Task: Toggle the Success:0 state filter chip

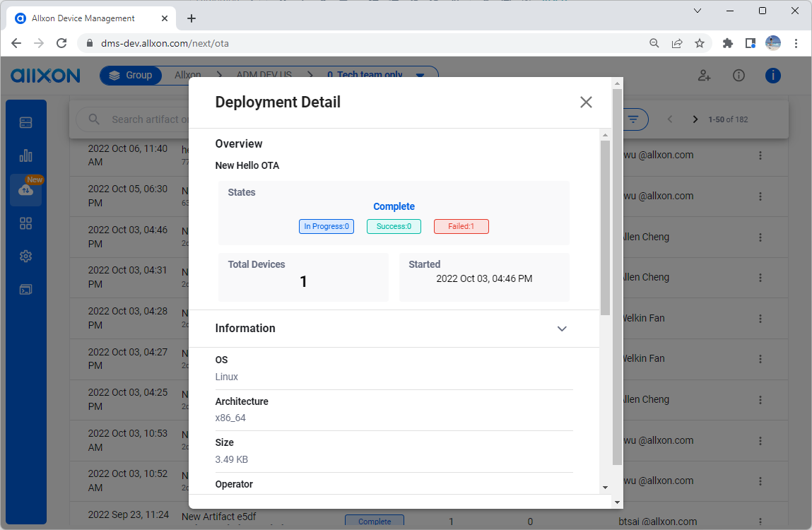Action: coord(394,226)
